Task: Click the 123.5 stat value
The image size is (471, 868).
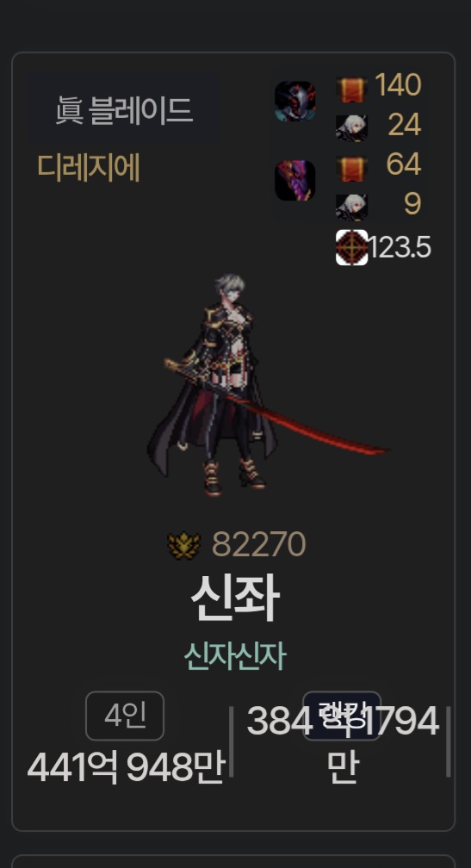Action: (400, 247)
